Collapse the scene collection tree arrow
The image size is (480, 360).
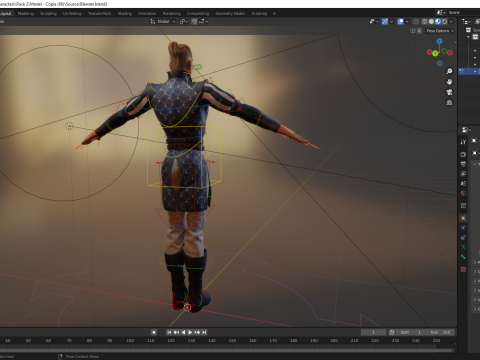click(x=468, y=36)
